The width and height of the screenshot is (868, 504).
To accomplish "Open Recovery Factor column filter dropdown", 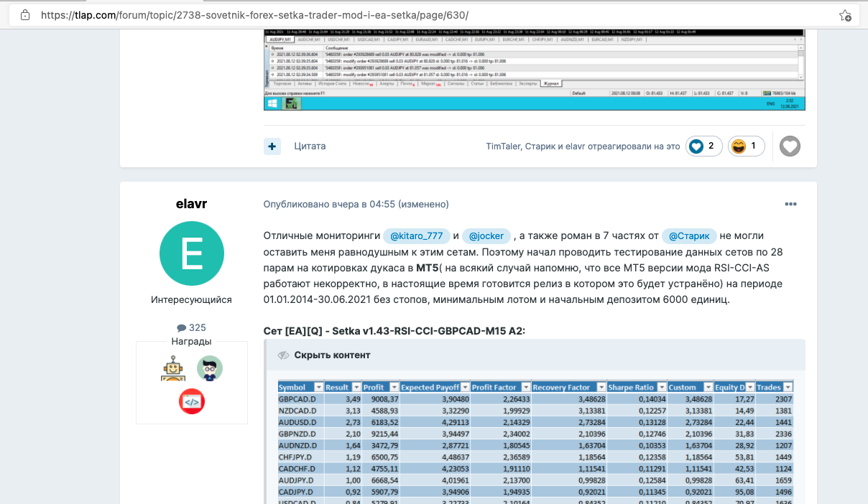I will pos(601,387).
